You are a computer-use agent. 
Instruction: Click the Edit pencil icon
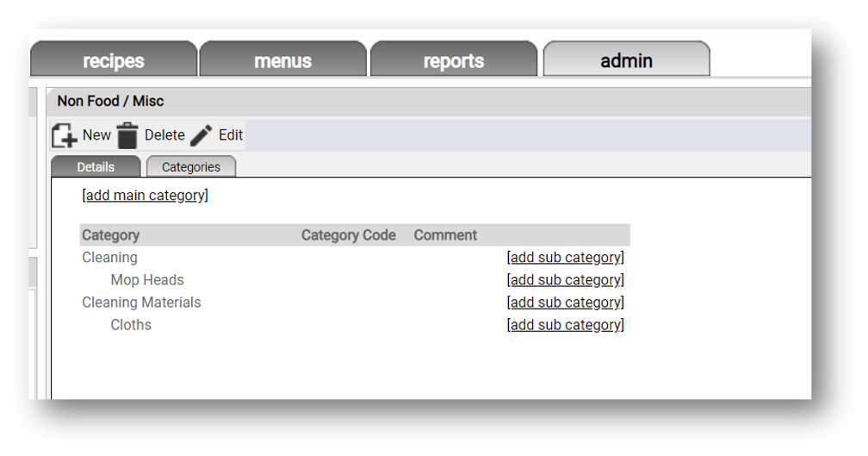click(201, 135)
